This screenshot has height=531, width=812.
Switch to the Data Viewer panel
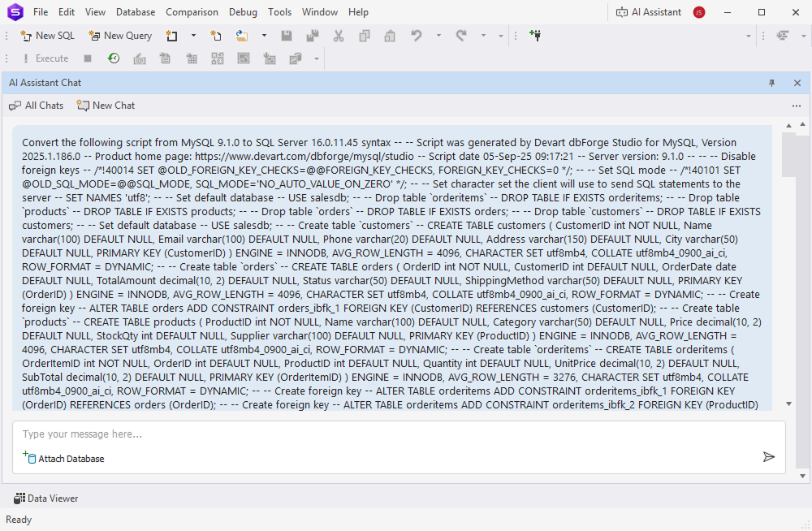45,498
